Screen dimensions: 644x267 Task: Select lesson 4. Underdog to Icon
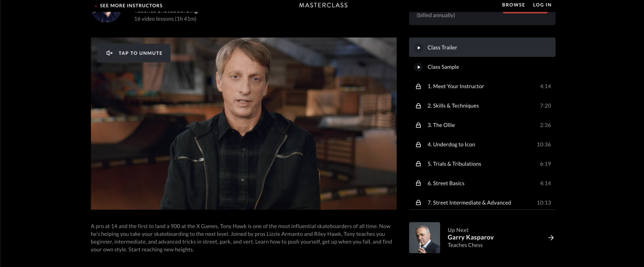click(482, 144)
